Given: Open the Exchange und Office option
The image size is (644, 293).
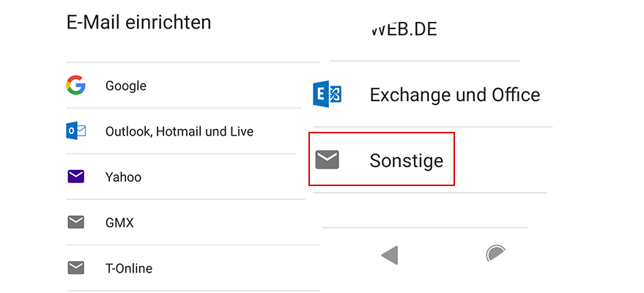Looking at the screenshot, I should [454, 94].
